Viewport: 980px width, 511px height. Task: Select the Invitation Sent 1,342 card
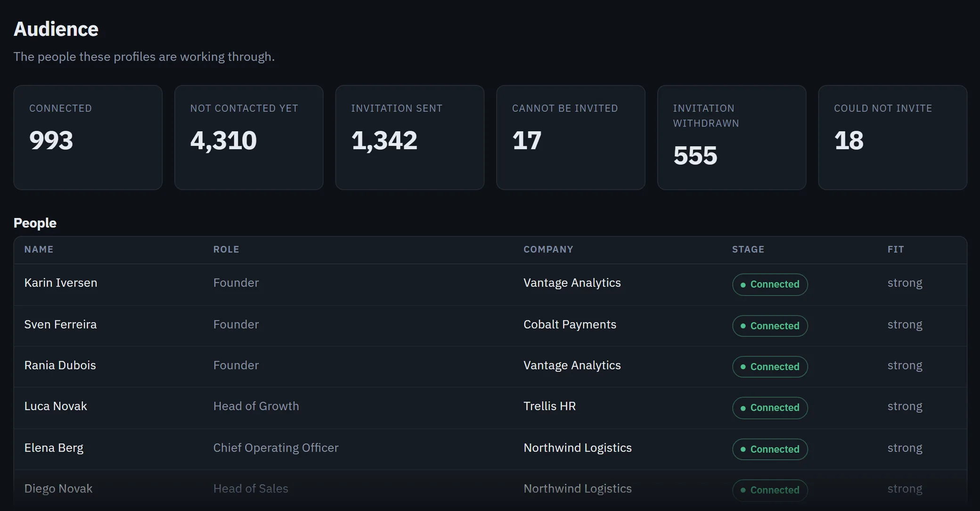coord(410,138)
